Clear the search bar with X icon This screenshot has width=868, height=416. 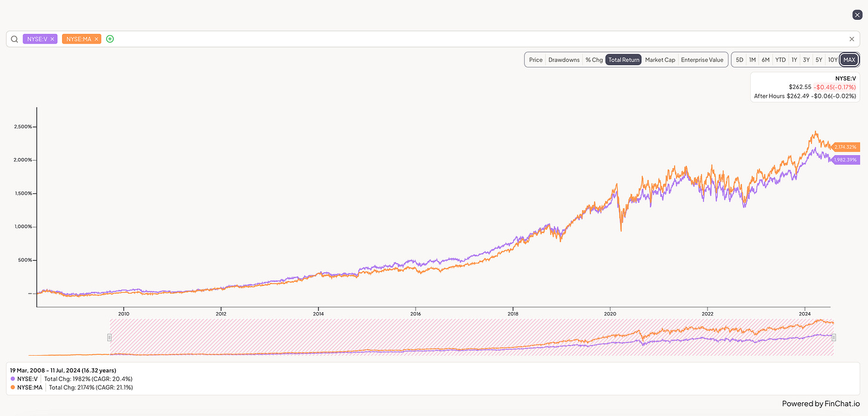click(852, 39)
